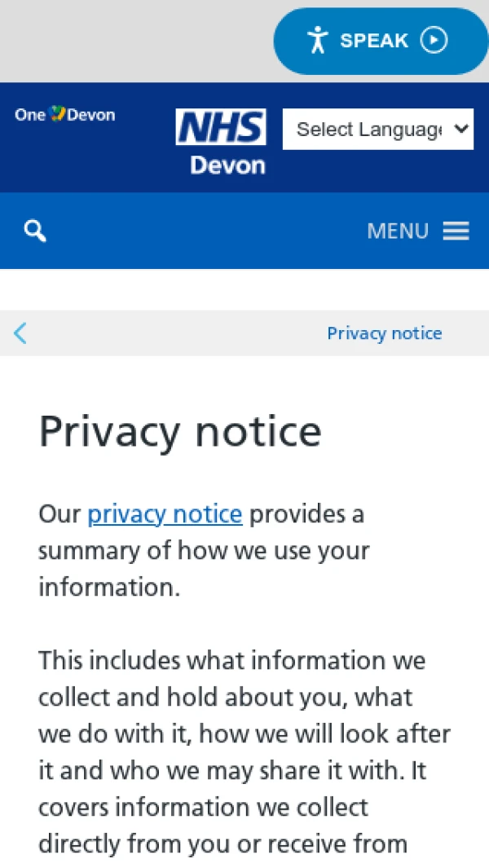489x868 pixels.
Task: Click the paragraph starting 'This includes what information'
Action: pyautogui.click(x=232, y=660)
